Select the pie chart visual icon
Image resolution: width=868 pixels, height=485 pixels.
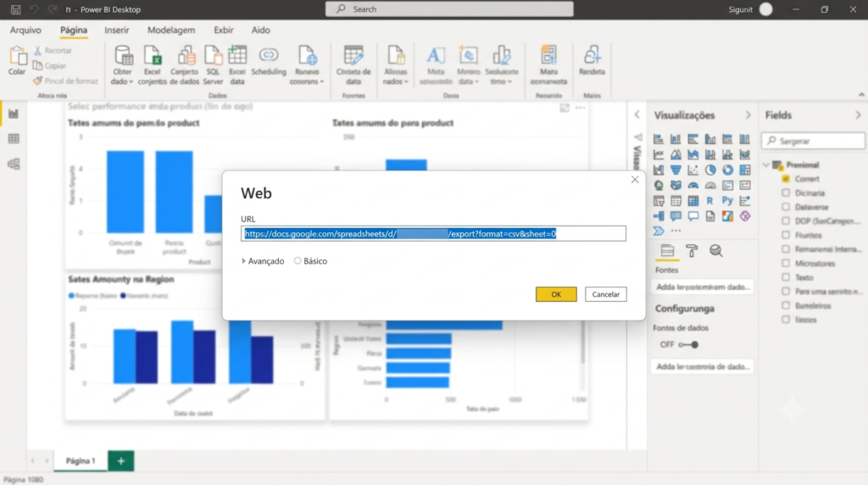click(x=710, y=170)
